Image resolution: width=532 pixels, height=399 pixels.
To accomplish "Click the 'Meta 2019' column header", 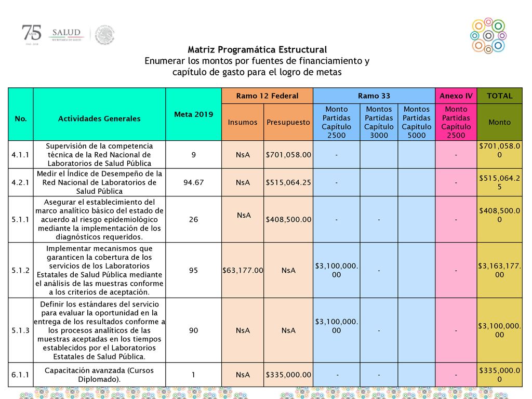I will pyautogui.click(x=194, y=114).
